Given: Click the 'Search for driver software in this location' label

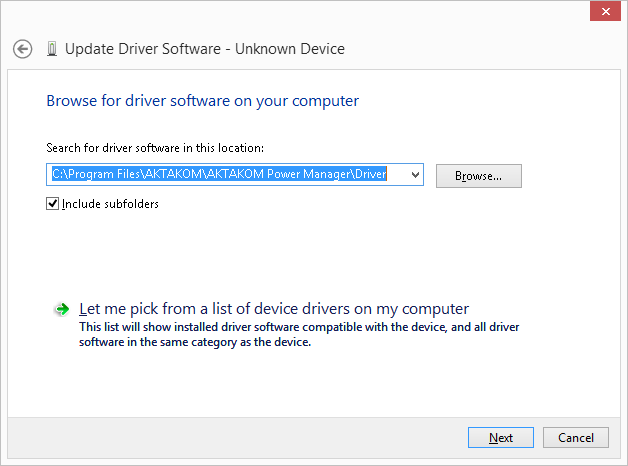Looking at the screenshot, I should (x=155, y=148).
